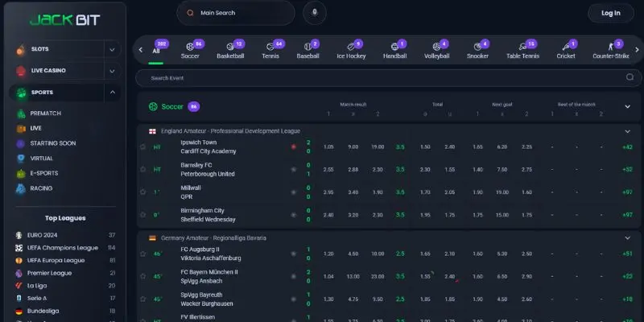Click the Virtual sports icon
Screen dimensions: 644x322
pyautogui.click(x=21, y=159)
